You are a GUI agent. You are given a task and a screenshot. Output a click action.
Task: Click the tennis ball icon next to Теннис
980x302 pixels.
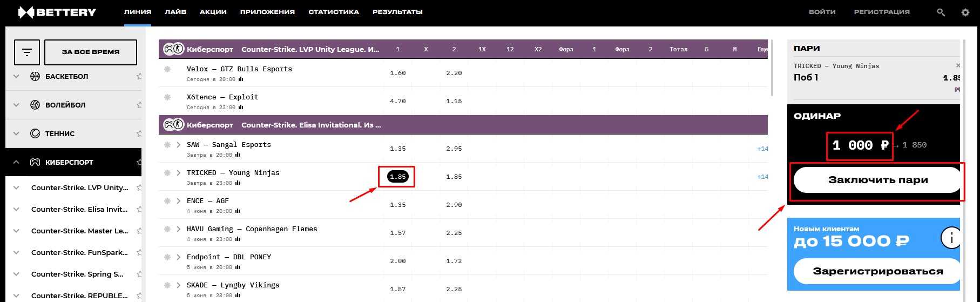pyautogui.click(x=35, y=133)
